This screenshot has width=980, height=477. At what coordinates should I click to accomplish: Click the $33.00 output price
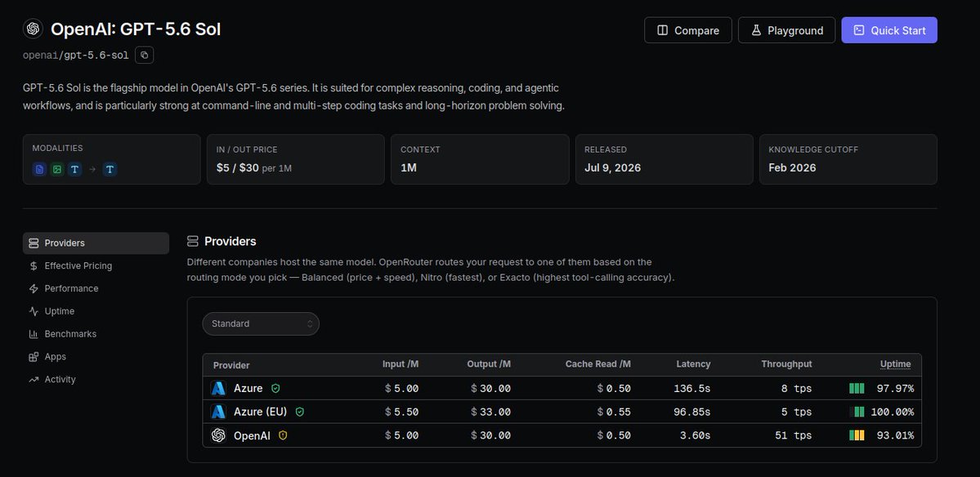click(x=490, y=412)
